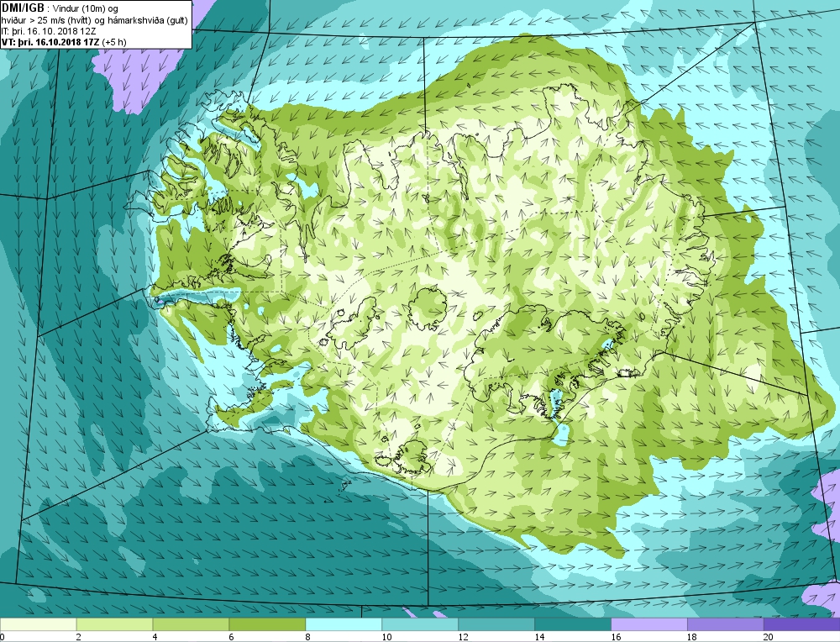Click the 4–6 m/s green legend swatch

pos(191,624)
